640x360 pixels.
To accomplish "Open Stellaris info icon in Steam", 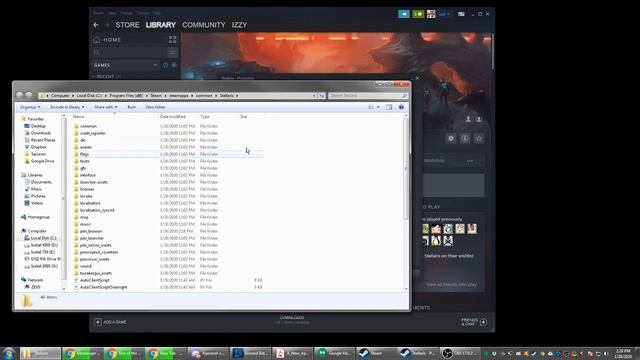I will (x=465, y=138).
